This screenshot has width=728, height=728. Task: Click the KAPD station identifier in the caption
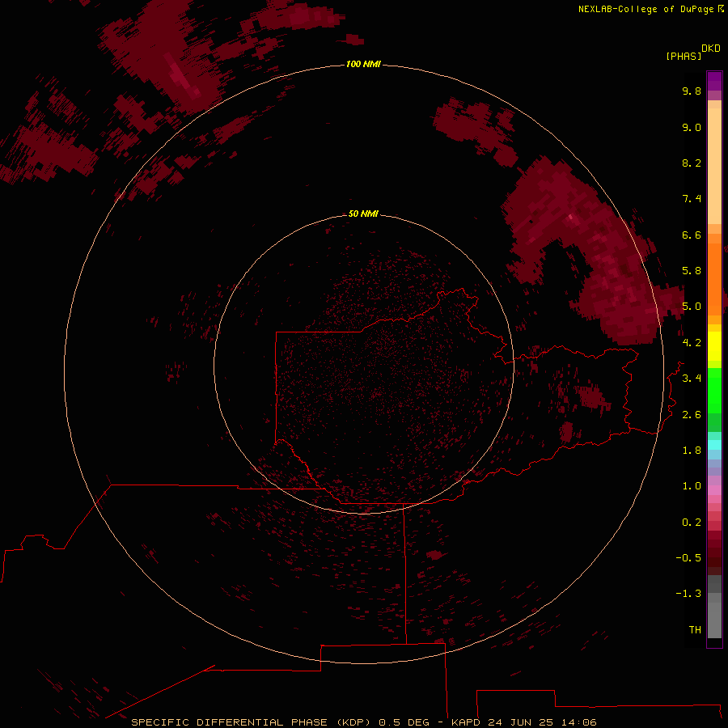[x=467, y=722]
